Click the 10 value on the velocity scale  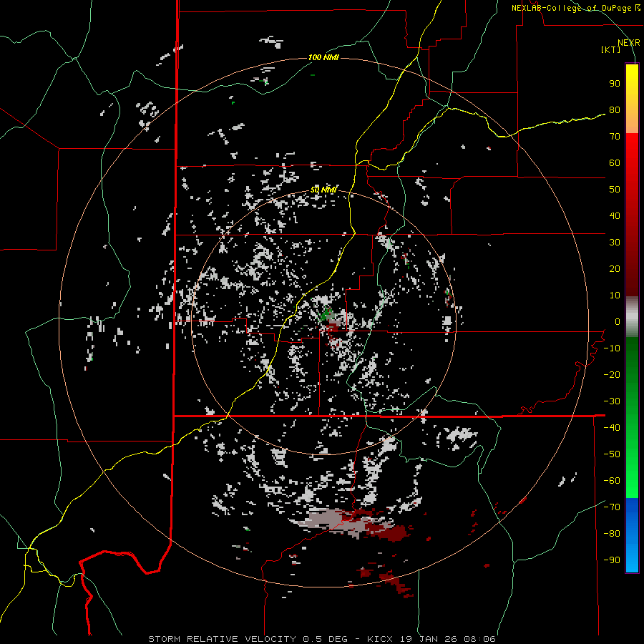click(x=615, y=296)
